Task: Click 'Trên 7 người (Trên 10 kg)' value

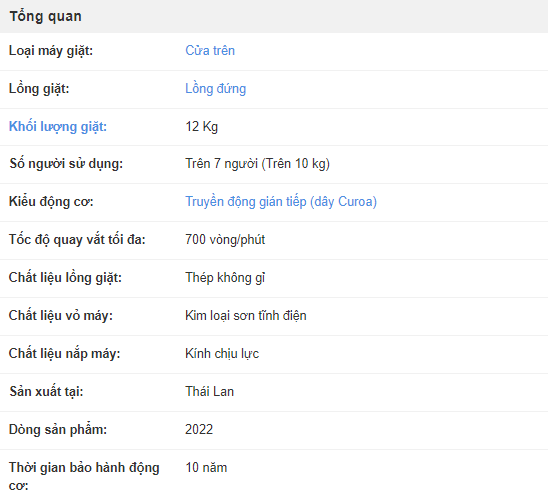Action: pyautogui.click(x=258, y=164)
